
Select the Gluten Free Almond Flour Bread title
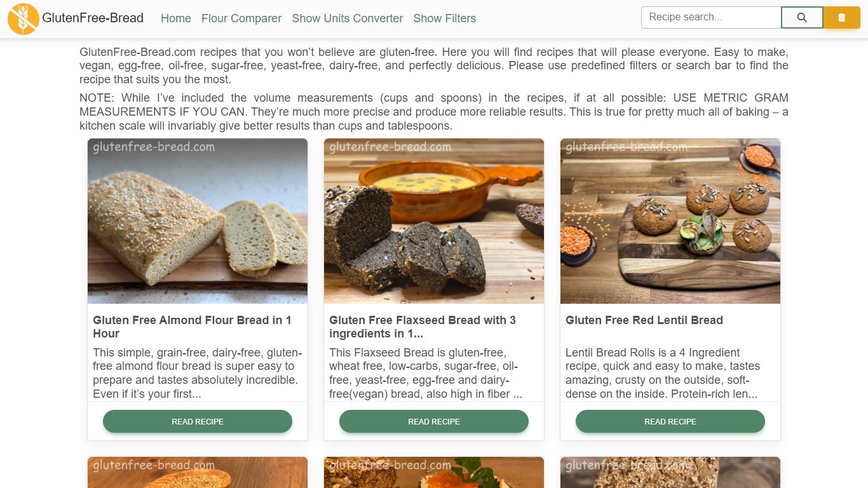tap(193, 327)
